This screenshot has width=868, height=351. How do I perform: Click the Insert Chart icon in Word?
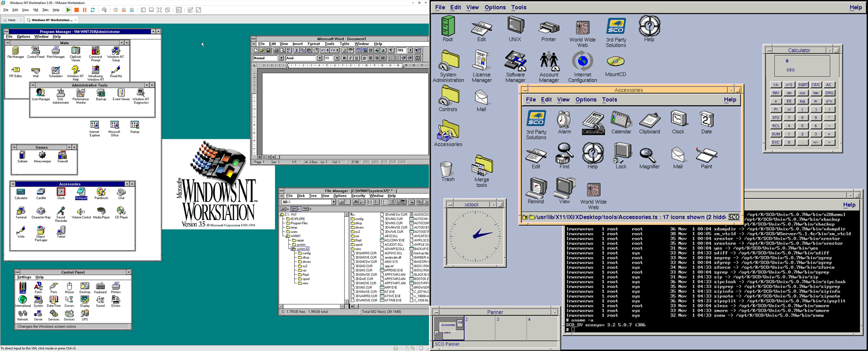[383, 50]
